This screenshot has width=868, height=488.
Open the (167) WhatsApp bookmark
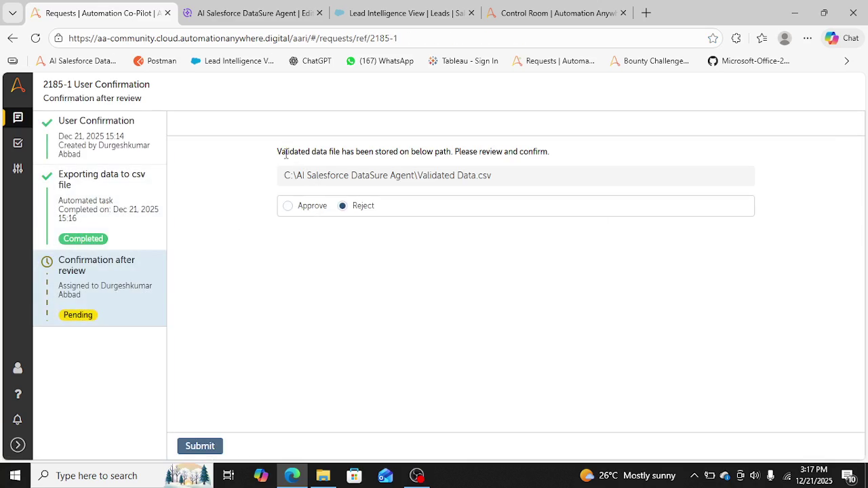coord(380,61)
